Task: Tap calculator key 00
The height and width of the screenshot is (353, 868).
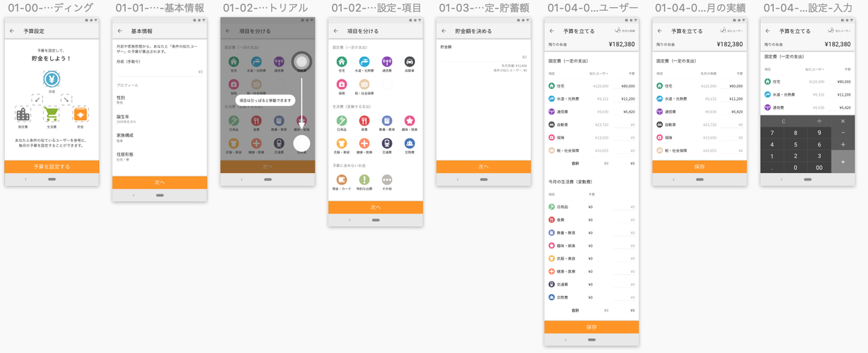Action: coord(819,168)
